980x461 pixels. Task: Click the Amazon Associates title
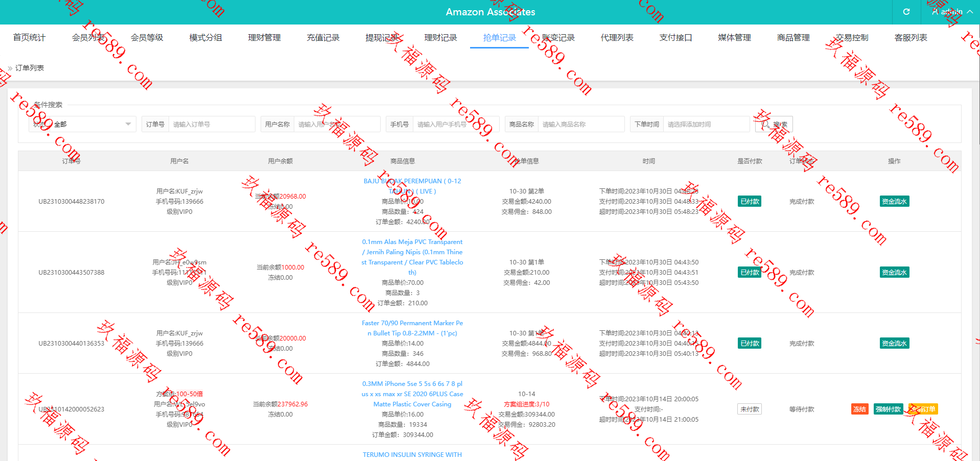pyautogui.click(x=491, y=12)
